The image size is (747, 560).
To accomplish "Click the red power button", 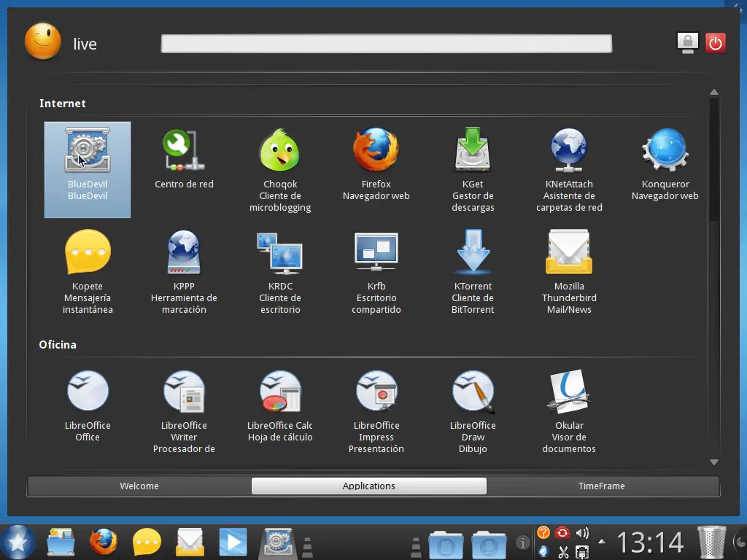I will point(715,43).
